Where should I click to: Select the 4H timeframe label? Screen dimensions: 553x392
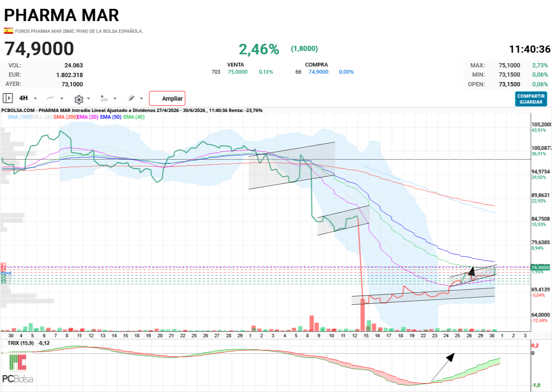[24, 98]
